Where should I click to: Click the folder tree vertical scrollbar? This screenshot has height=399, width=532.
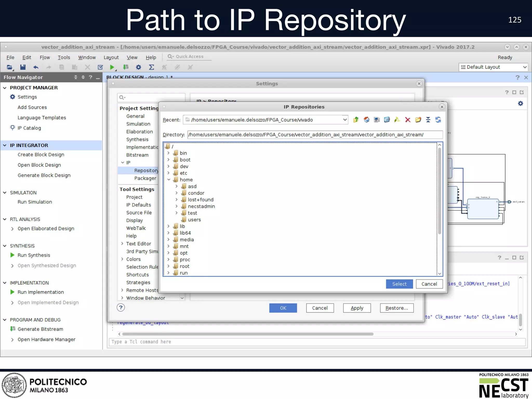tap(440, 191)
